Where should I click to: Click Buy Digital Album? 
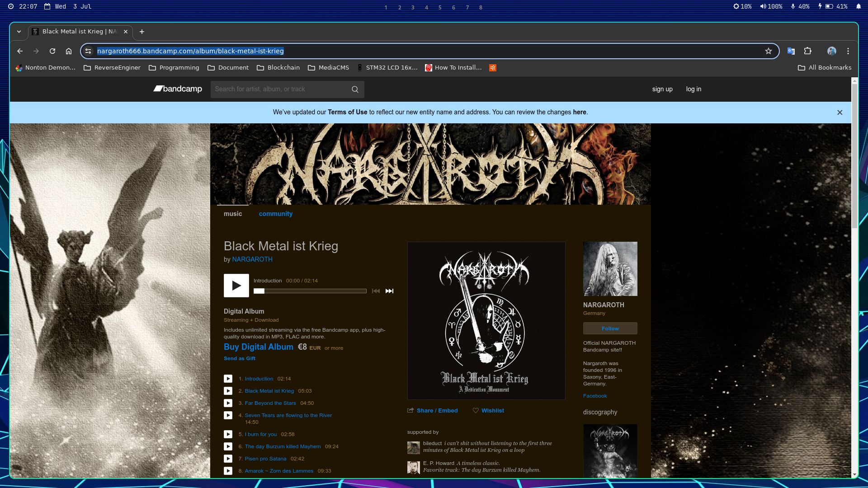coord(258,347)
